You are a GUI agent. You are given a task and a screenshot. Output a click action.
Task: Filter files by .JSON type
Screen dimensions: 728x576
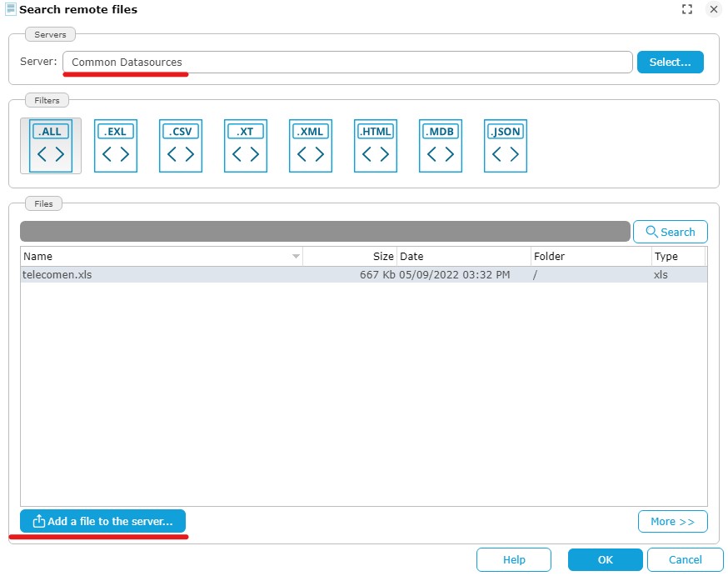coord(506,146)
